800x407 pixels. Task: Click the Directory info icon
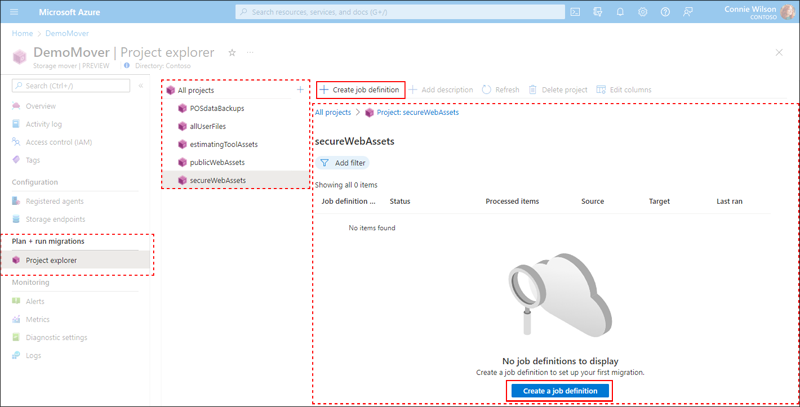[127, 66]
